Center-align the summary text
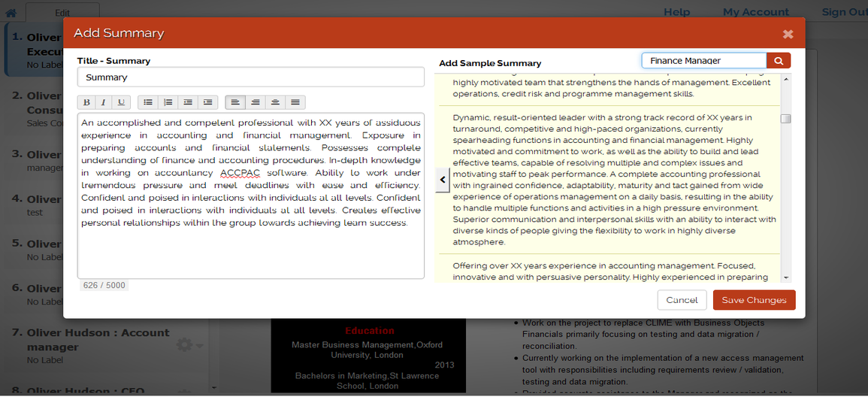 [275, 102]
